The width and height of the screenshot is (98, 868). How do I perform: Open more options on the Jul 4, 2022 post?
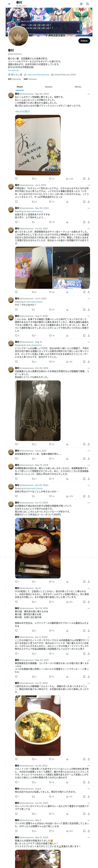(x=89, y=185)
